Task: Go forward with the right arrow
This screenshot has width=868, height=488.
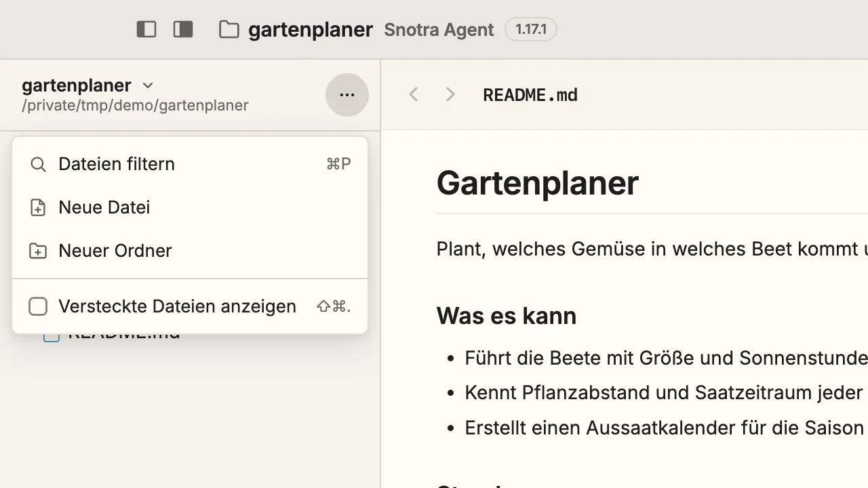Action: [450, 95]
